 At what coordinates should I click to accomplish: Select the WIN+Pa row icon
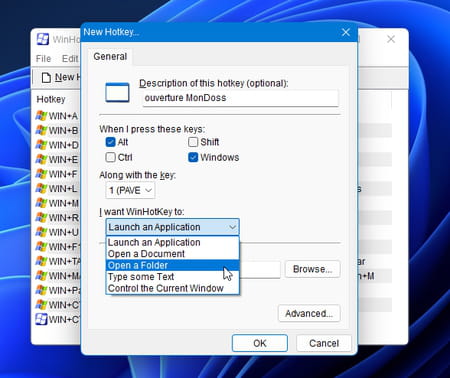(x=41, y=290)
